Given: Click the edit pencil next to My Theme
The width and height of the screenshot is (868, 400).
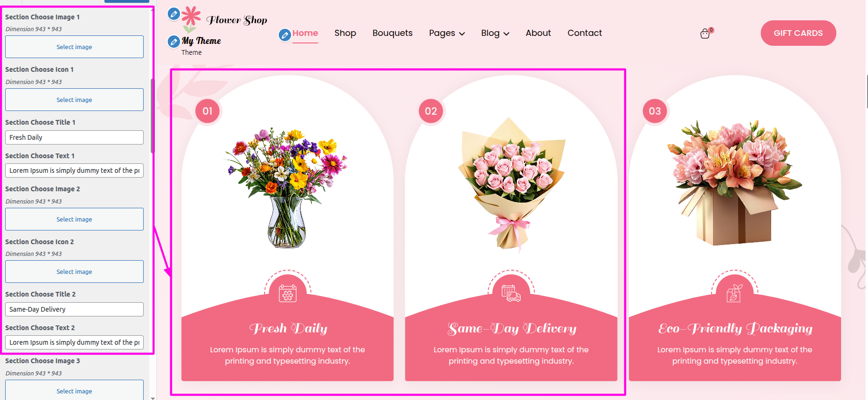Looking at the screenshot, I should tap(174, 42).
